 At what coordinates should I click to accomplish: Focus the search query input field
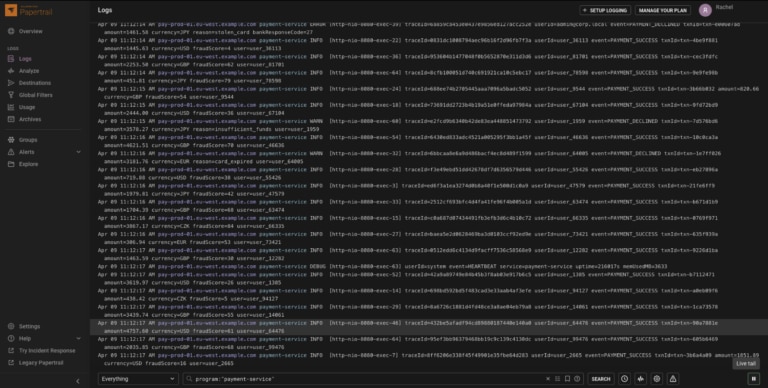tap(367, 379)
